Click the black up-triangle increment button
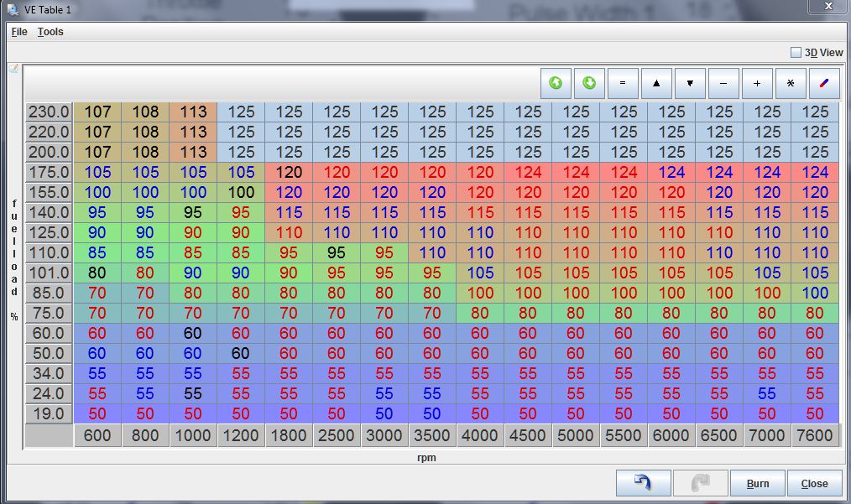The height and width of the screenshot is (504, 851). 656,84
